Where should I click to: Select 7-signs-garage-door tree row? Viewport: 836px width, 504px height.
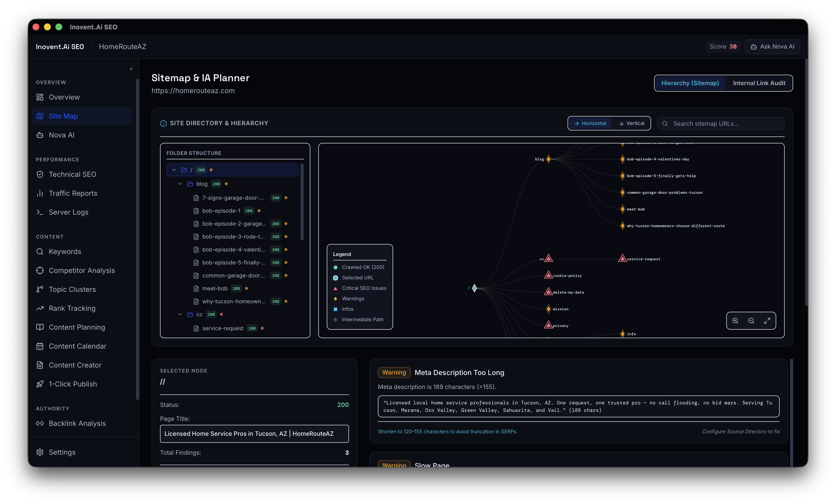click(x=232, y=198)
